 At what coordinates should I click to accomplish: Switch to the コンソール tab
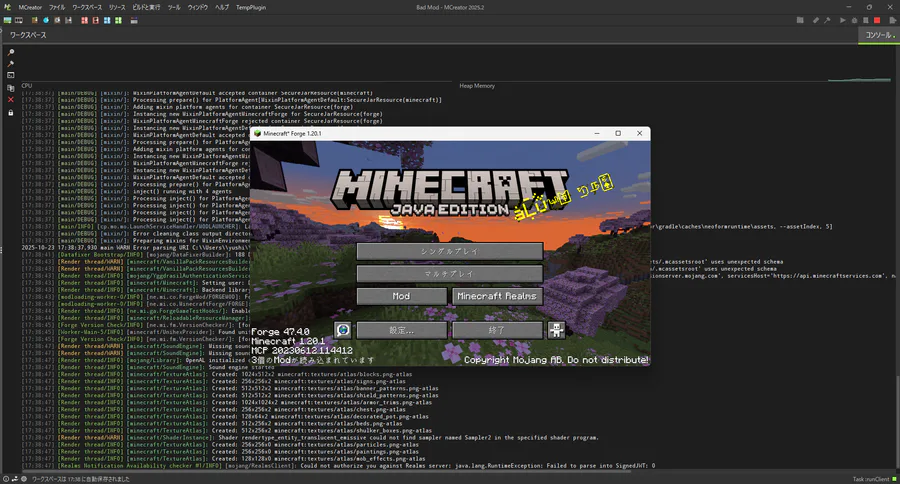[879, 35]
